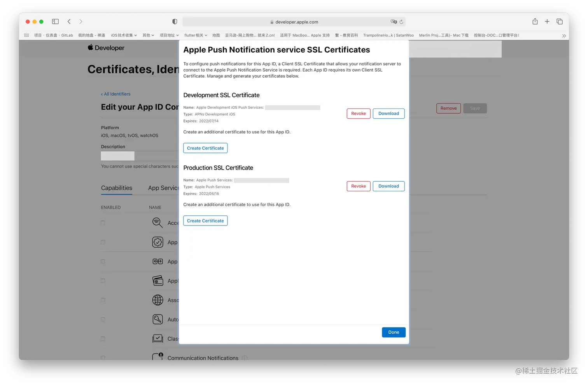Viewport: 588px width, 385px height.
Task: Click the red Remove button
Action: (x=448, y=108)
